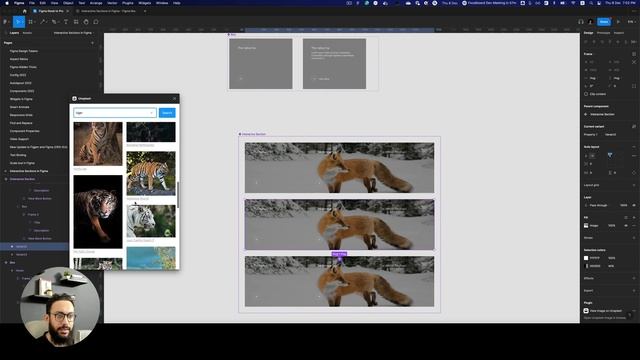Image resolution: width=640 pixels, height=360 pixels.
Task: Open the File menu
Action: (x=31, y=3)
